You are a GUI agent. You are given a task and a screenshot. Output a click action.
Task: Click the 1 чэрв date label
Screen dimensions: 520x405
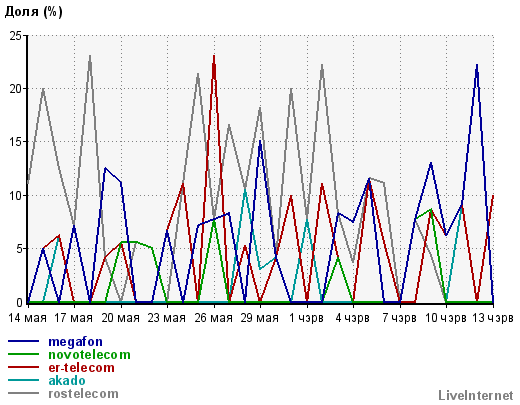click(306, 318)
